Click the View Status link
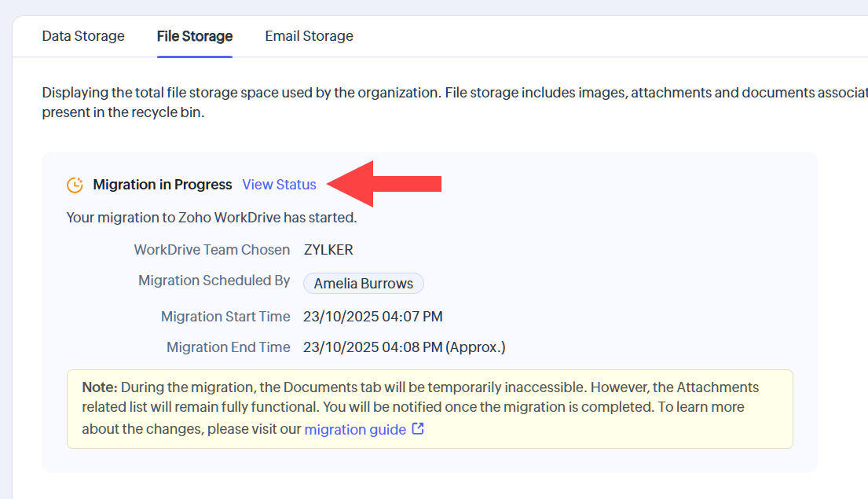This screenshot has width=868, height=499. click(279, 185)
